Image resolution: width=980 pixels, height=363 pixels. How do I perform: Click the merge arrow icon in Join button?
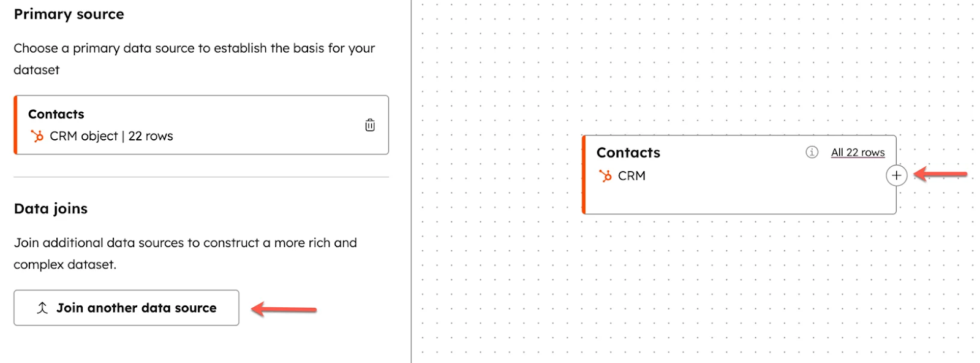pos(42,308)
